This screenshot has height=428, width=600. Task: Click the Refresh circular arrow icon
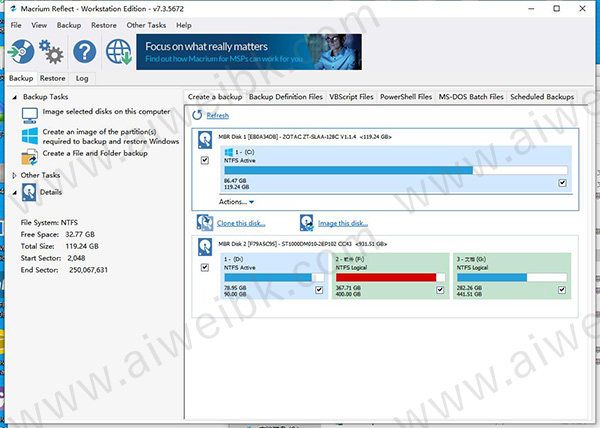click(x=197, y=115)
